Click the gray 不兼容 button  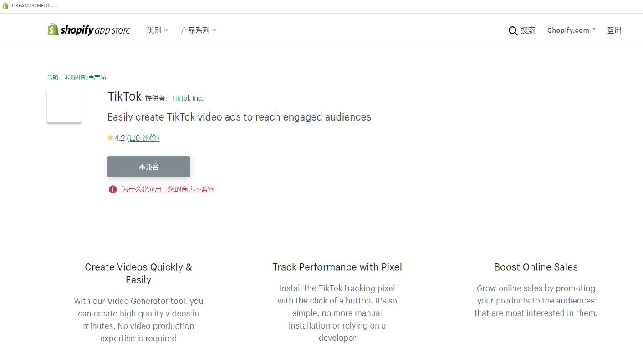click(149, 167)
